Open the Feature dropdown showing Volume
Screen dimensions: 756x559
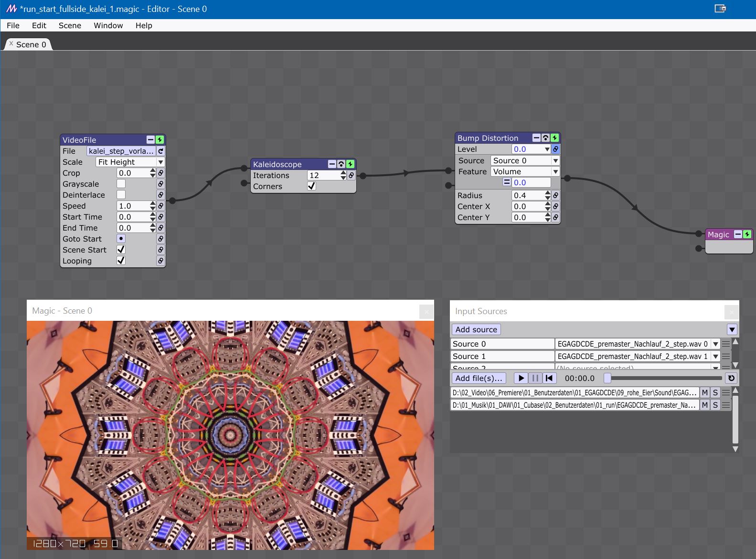pyautogui.click(x=525, y=171)
